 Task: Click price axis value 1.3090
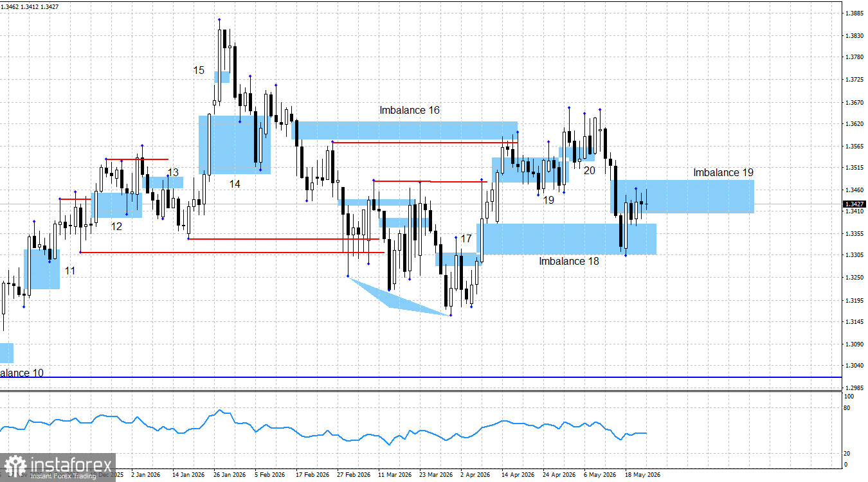[854, 344]
